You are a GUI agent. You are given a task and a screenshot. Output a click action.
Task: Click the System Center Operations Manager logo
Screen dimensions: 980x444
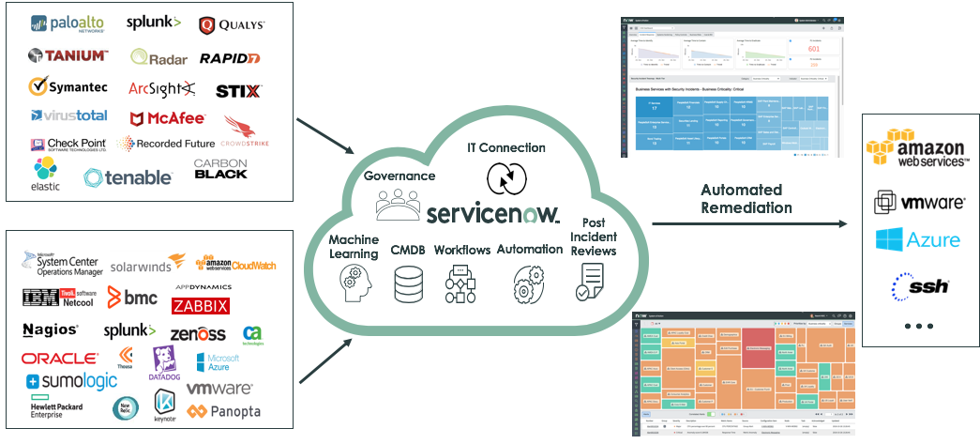(x=63, y=264)
